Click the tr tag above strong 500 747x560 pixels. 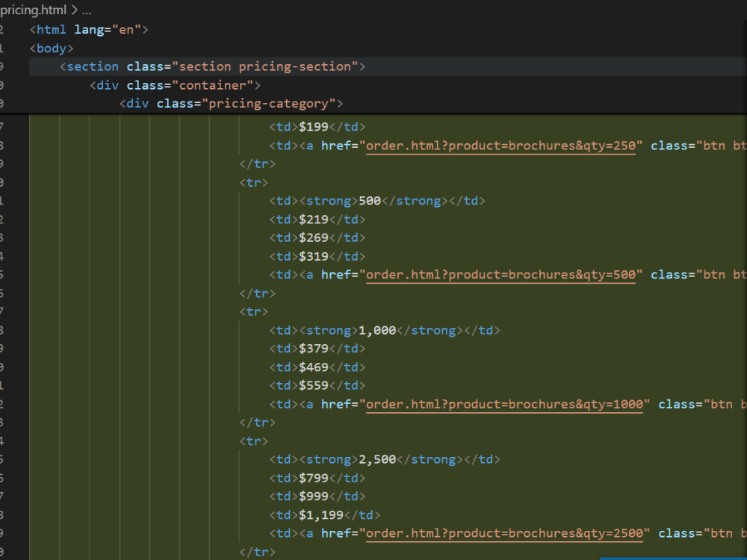click(x=254, y=183)
